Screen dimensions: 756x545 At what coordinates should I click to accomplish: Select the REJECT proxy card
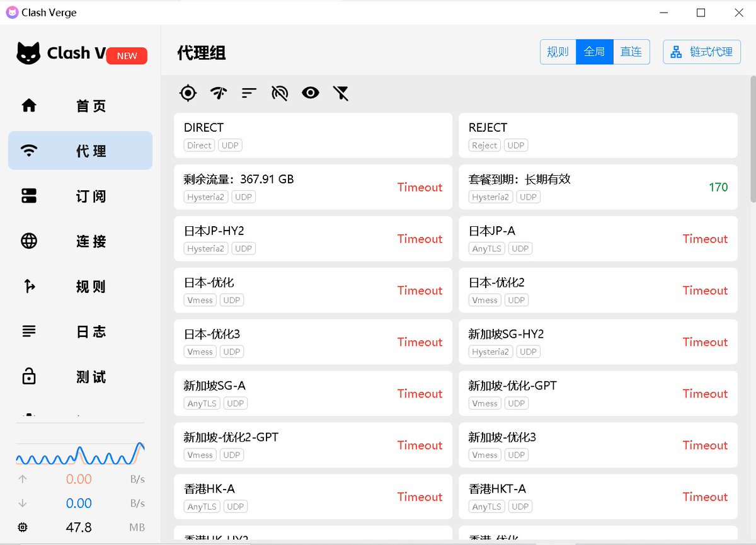(x=598, y=135)
